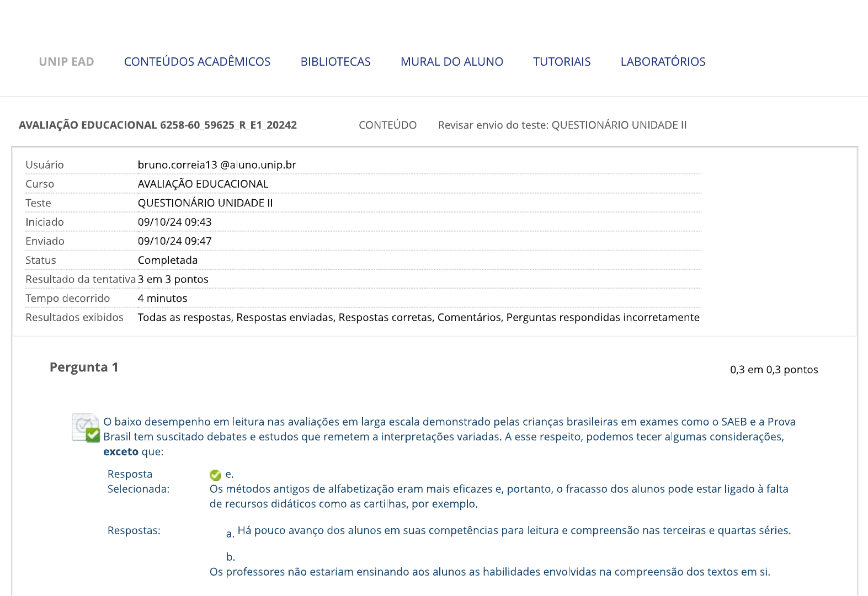Screen dimensions: 868x596
Task: Click answer option a about pouco avanço
Action: [514, 531]
